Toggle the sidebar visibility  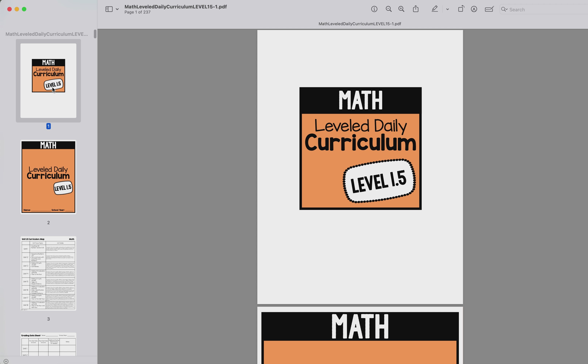[x=109, y=9]
